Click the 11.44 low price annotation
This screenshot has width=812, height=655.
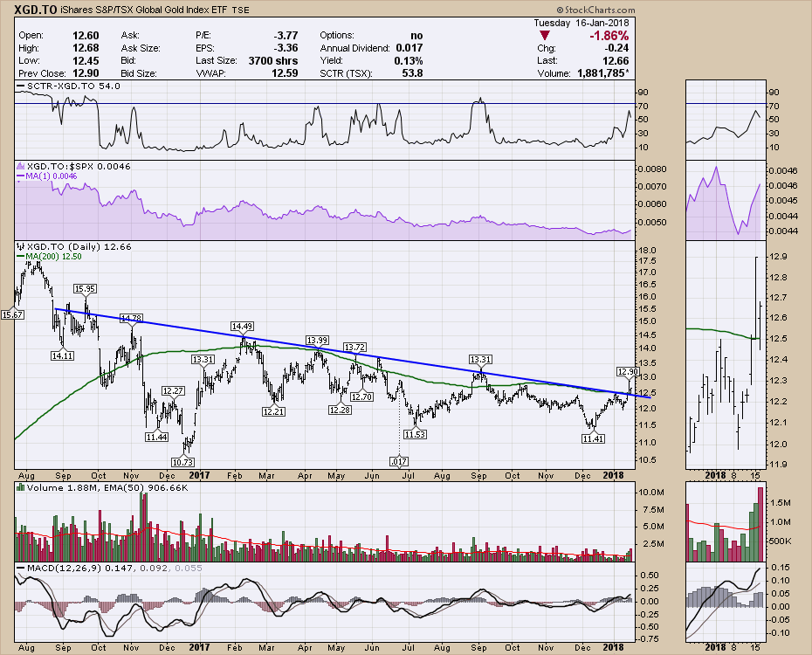tap(156, 437)
